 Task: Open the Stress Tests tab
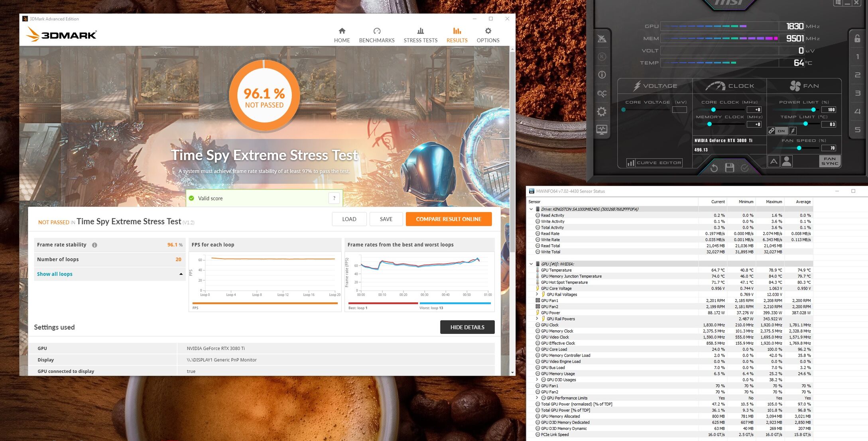(420, 35)
